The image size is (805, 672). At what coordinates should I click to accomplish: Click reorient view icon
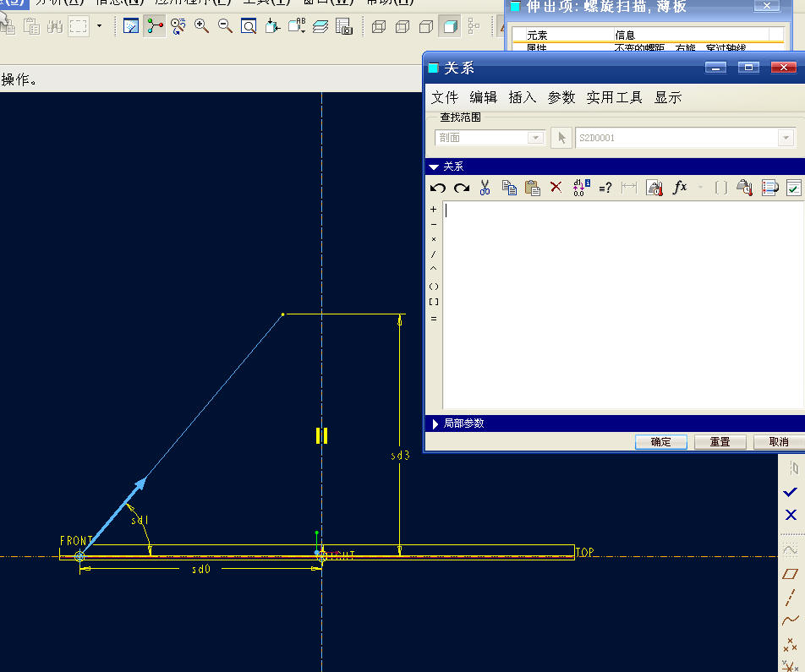coord(272,26)
